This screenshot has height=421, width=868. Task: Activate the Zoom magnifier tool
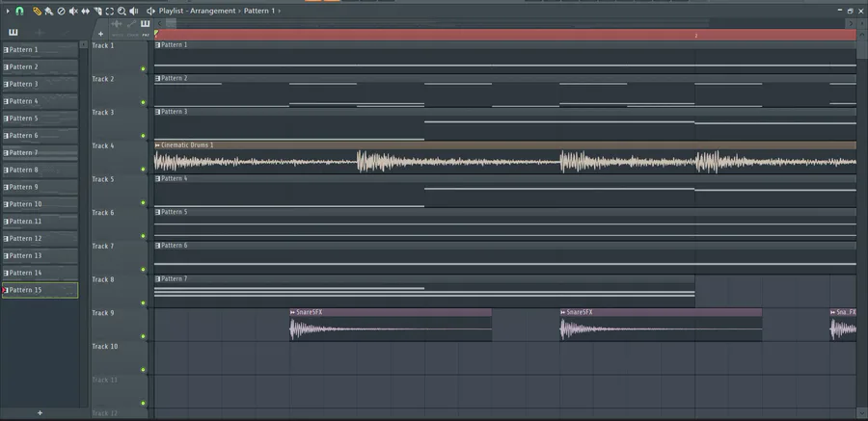tap(122, 11)
